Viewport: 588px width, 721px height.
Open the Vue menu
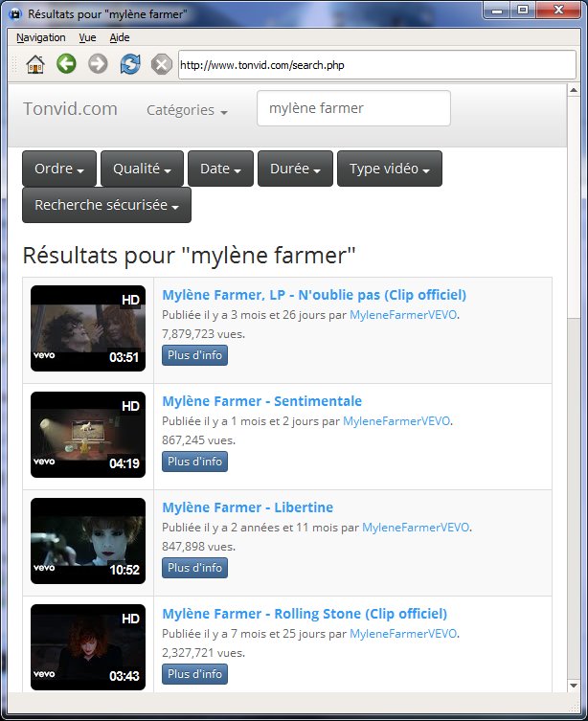coord(87,37)
